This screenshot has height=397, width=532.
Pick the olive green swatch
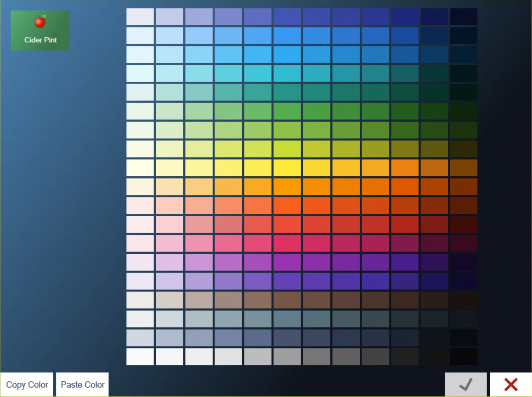click(405, 149)
